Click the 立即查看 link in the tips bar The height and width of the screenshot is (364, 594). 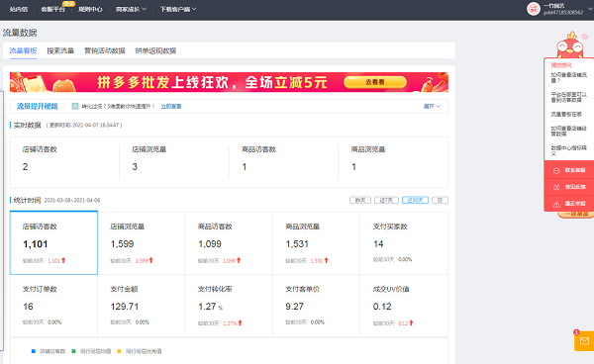(171, 106)
